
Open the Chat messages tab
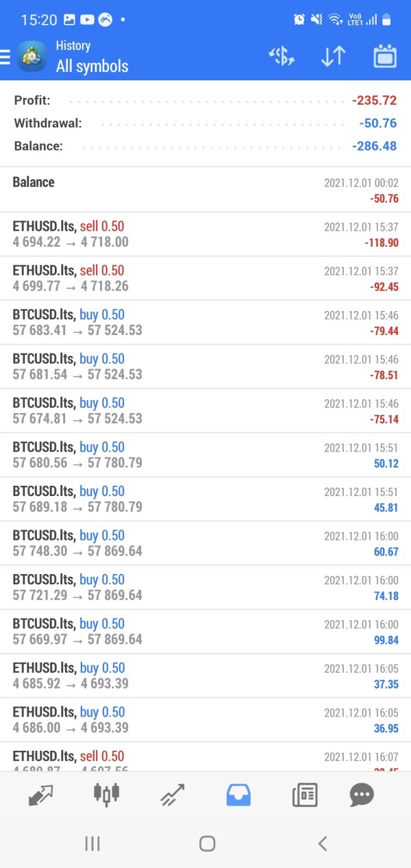click(361, 795)
